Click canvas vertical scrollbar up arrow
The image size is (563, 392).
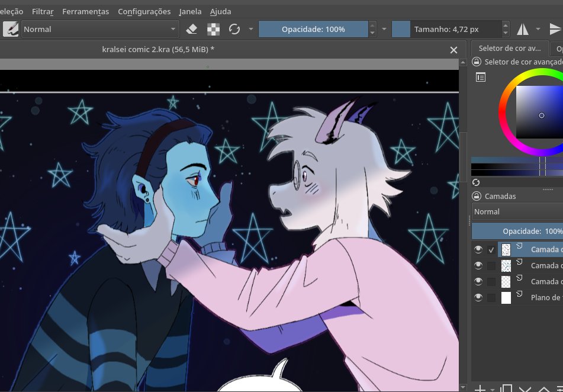pos(463,63)
